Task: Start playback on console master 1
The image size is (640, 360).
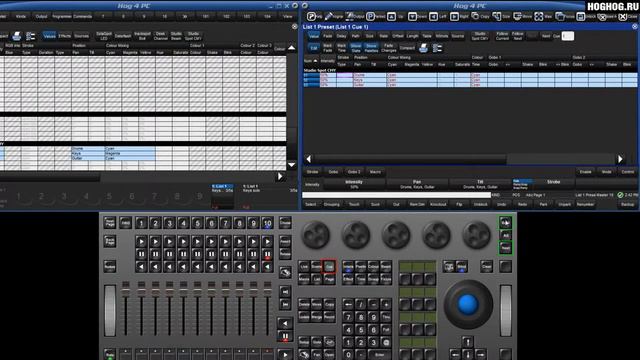Action: 141,241
